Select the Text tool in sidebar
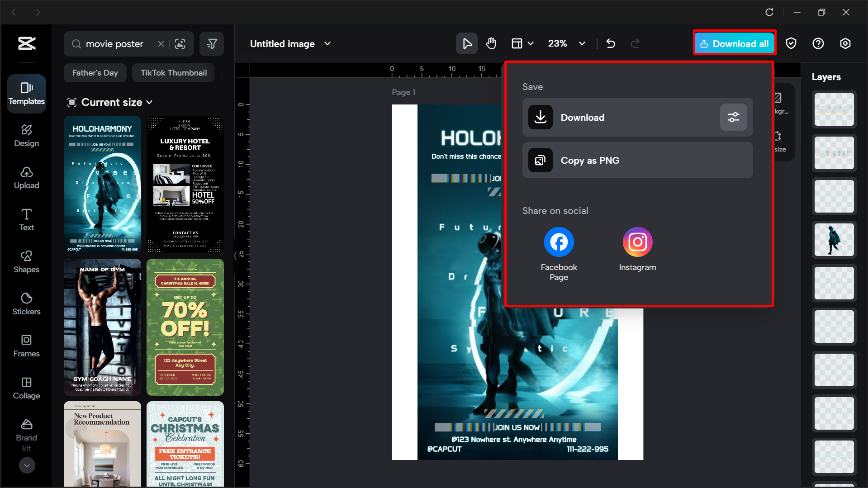 click(x=26, y=219)
